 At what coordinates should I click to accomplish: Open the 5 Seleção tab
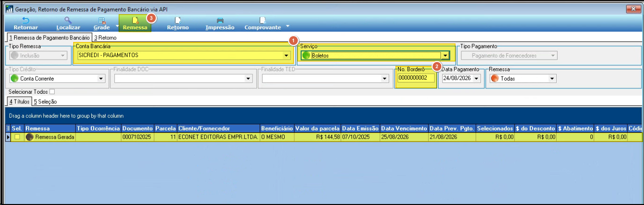45,102
